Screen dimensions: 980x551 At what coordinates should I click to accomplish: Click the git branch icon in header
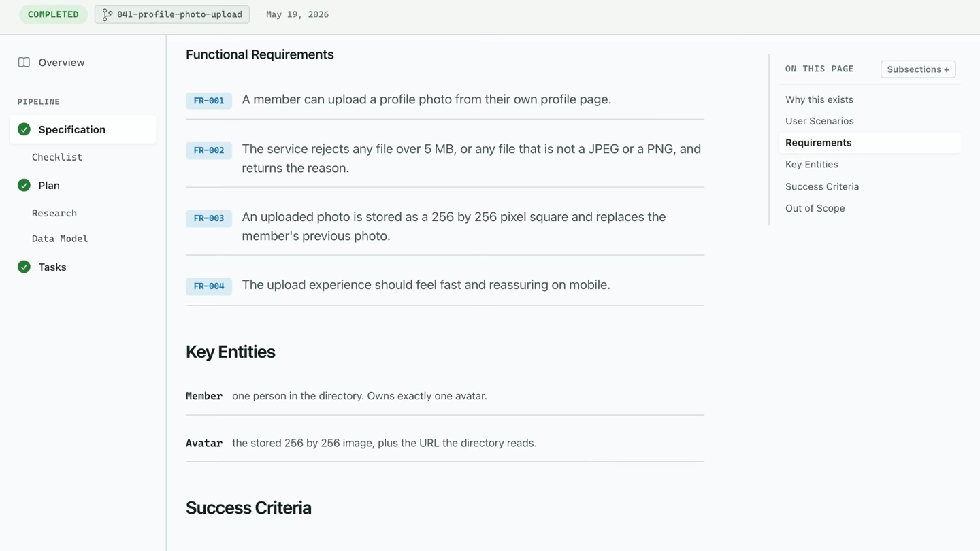[x=108, y=14]
